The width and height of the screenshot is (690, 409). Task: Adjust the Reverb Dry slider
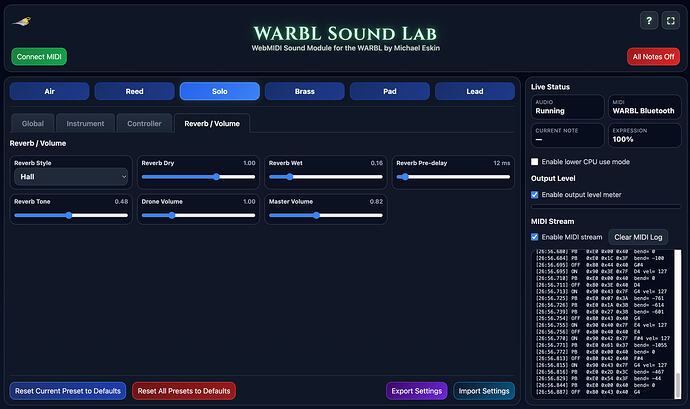pos(198,177)
